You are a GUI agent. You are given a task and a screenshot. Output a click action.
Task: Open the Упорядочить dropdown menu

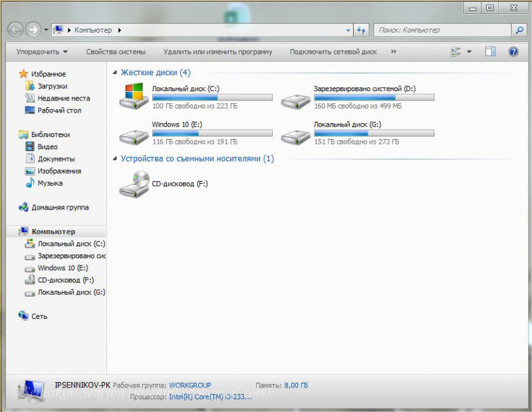(x=42, y=51)
